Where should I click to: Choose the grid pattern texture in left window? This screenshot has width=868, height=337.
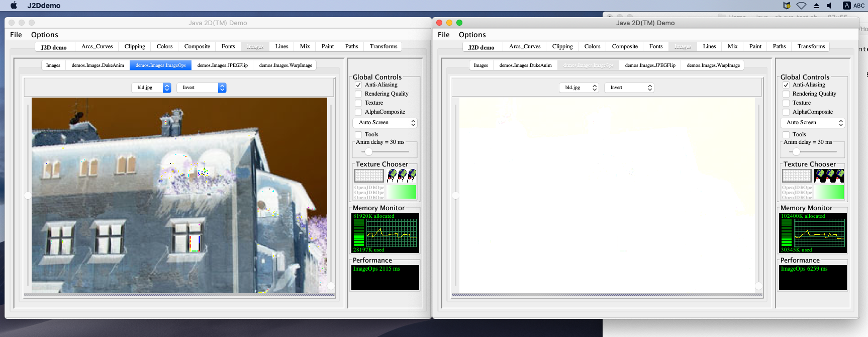369,176
